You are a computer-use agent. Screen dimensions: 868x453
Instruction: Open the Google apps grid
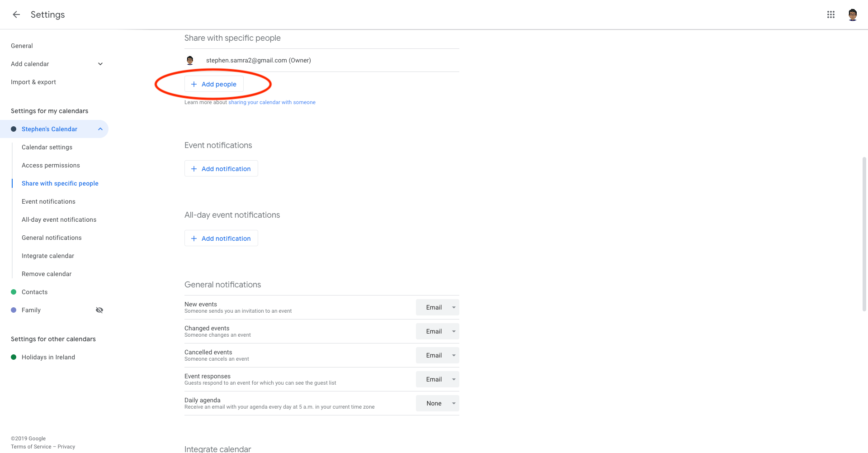[831, 14]
